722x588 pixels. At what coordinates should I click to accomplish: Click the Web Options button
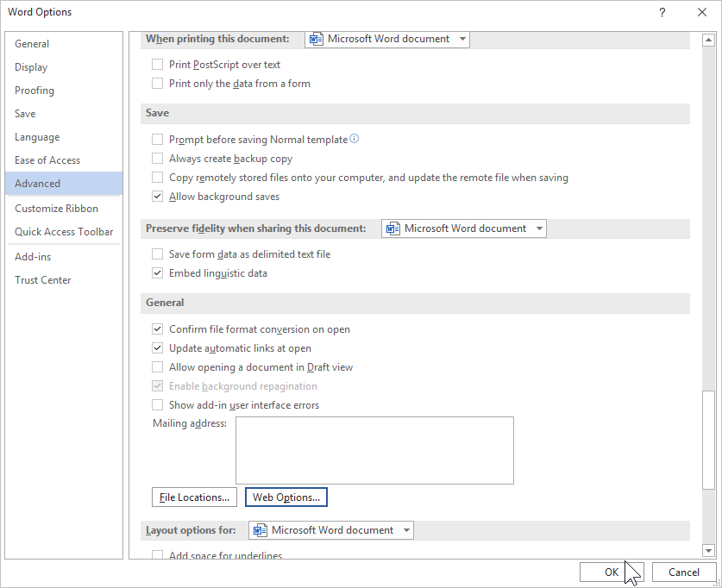[286, 497]
